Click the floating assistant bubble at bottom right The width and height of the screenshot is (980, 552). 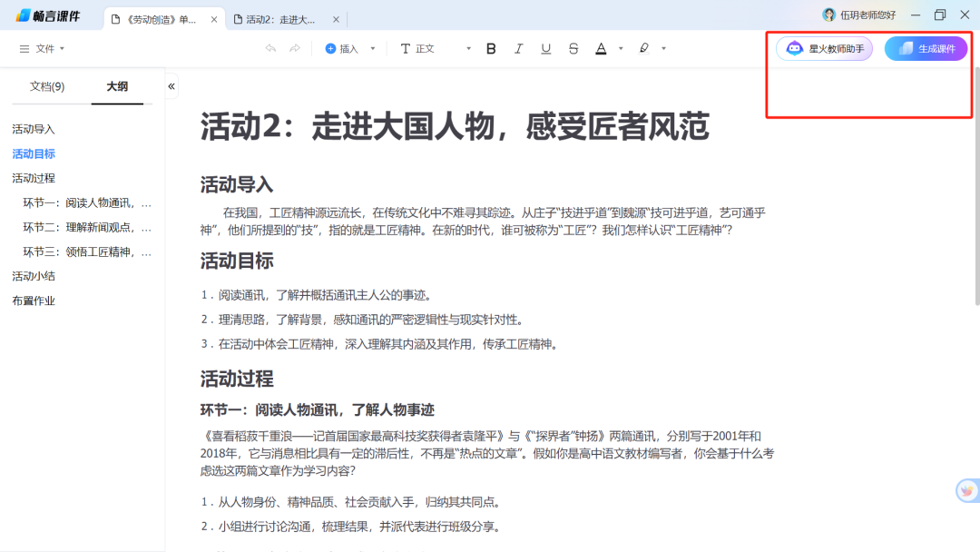tap(965, 491)
